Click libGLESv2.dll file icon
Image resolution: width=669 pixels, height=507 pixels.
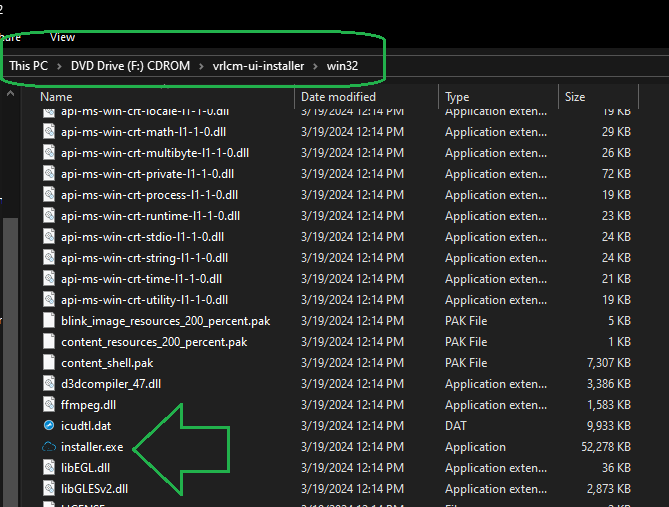pyautogui.click(x=49, y=489)
